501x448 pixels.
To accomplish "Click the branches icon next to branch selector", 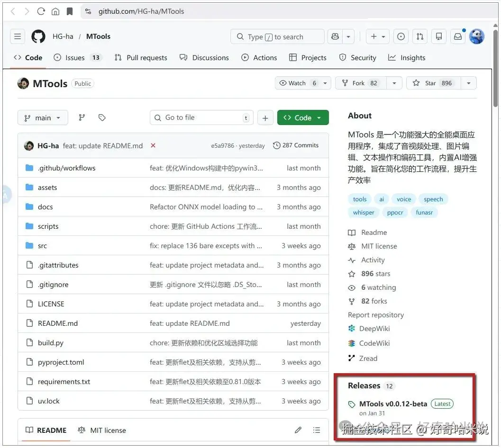I will click(82, 117).
